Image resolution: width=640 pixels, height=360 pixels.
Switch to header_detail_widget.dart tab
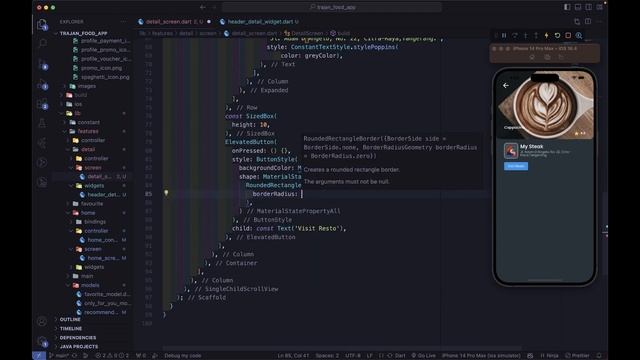coord(260,22)
